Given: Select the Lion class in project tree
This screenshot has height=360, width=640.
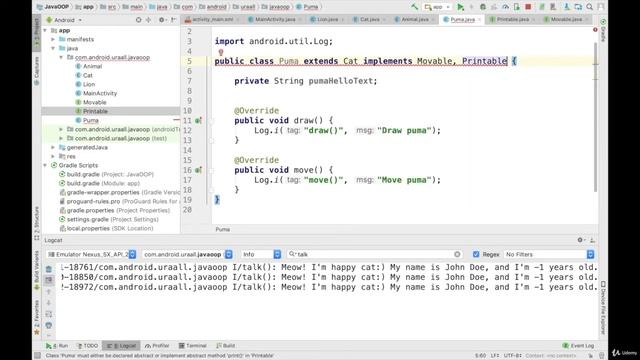Looking at the screenshot, I should click(x=89, y=84).
